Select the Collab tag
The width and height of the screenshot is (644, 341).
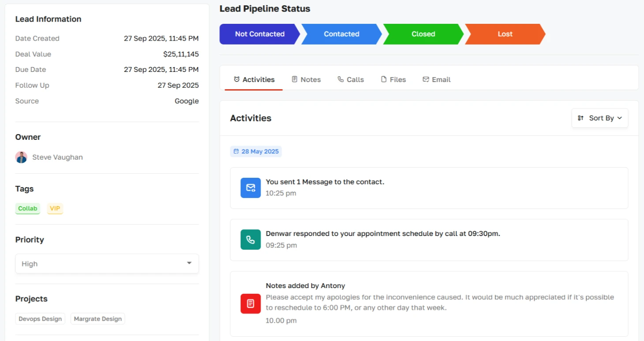tap(27, 208)
